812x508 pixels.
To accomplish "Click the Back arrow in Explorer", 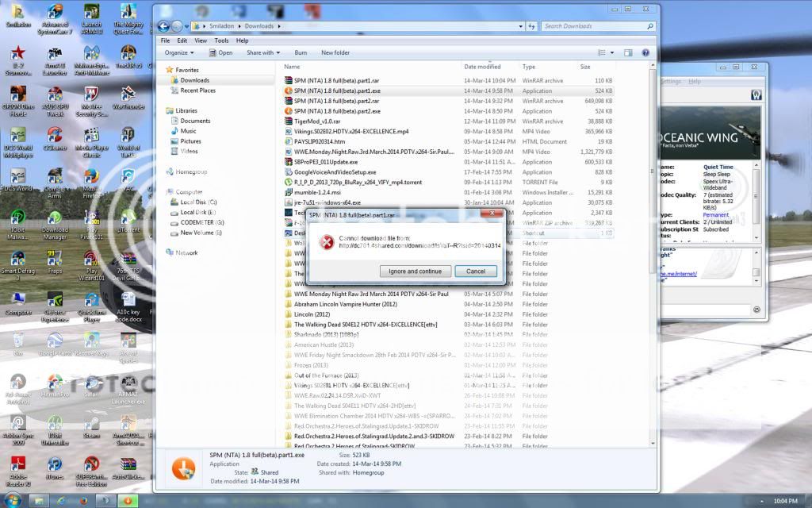I will (163, 26).
